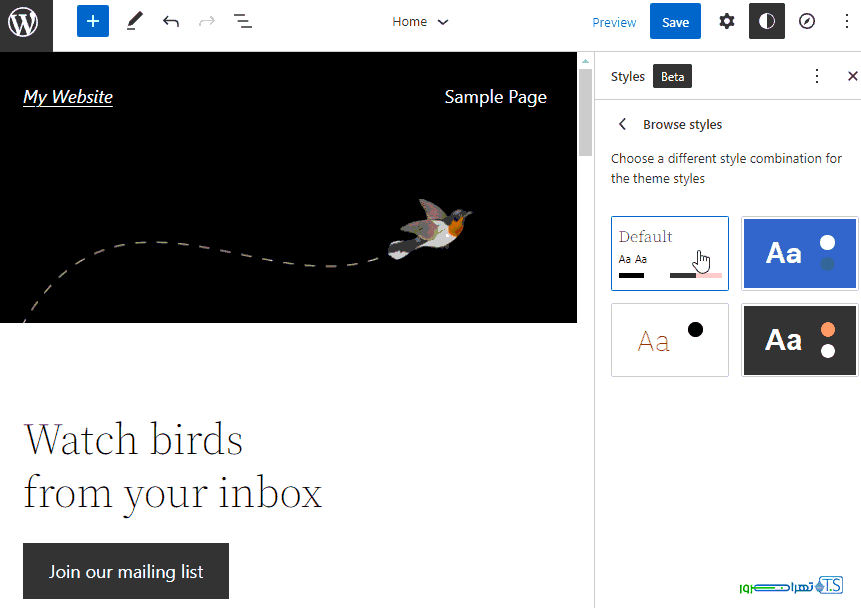
Task: Select the Tools pencil icon
Action: coord(134,22)
